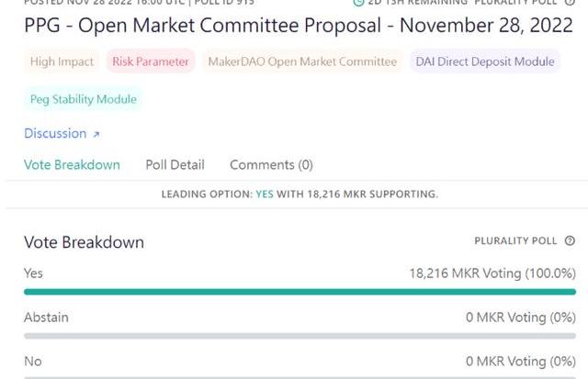Image resolution: width=588 pixels, height=379 pixels.
Task: Click the gray Abstain vote bar
Action: click(300, 336)
